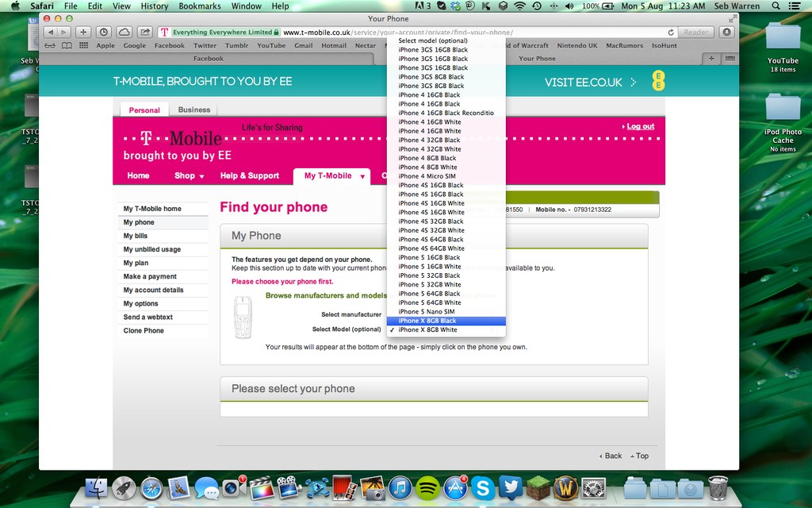Log out of T-Mobile account
This screenshot has width=812, height=508.
tap(641, 126)
